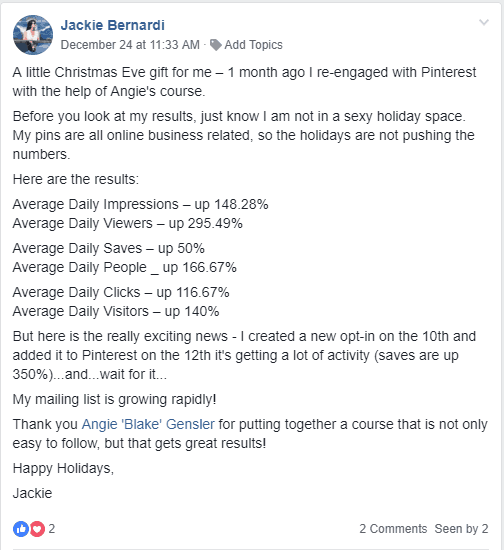504x550 pixels.
Task: Click the Add Topics link
Action: tap(253, 45)
